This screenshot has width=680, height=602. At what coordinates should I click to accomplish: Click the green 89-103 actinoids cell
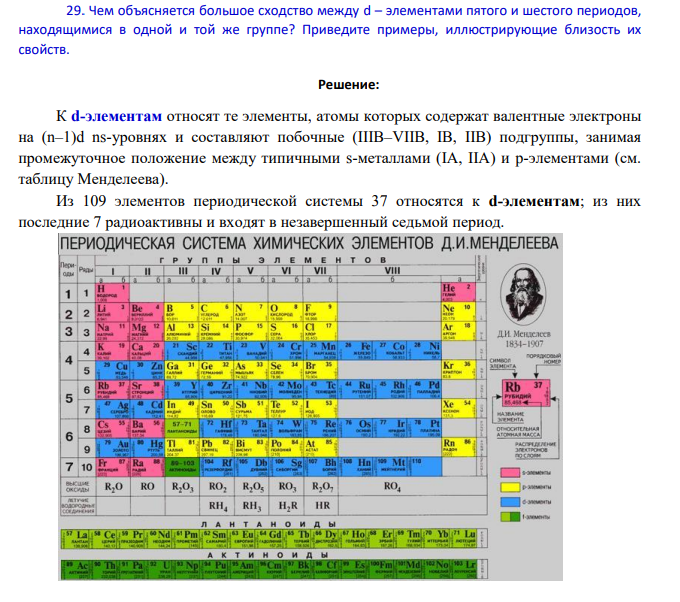(x=181, y=467)
